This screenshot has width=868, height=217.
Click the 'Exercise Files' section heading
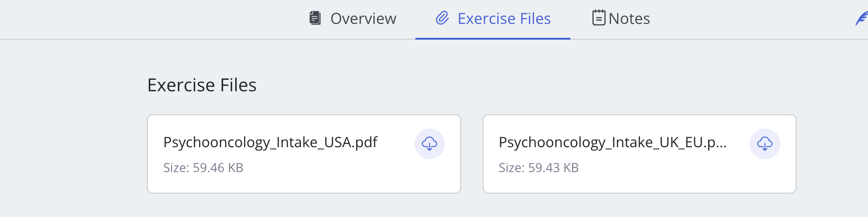tap(202, 85)
